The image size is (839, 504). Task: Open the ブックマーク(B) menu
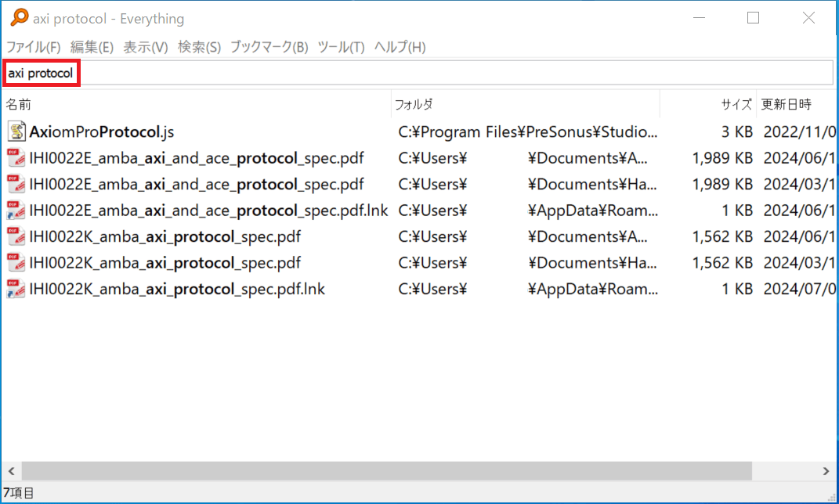269,47
